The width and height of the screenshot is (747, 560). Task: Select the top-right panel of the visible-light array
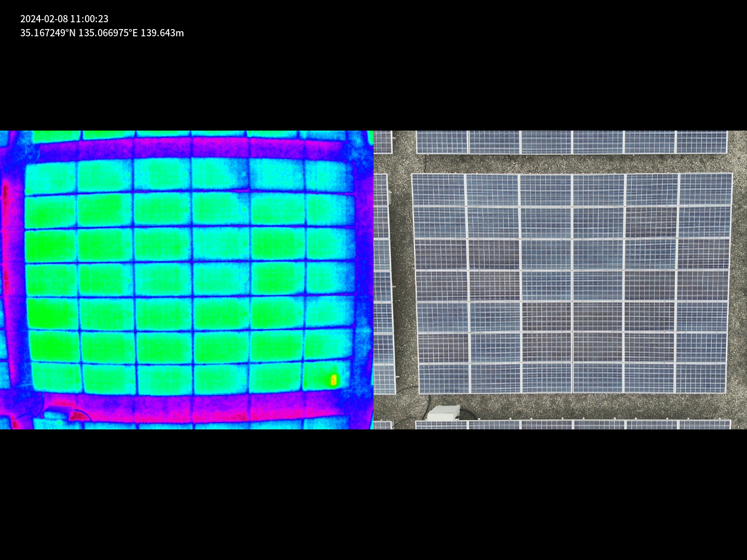pyautogui.click(x=706, y=189)
